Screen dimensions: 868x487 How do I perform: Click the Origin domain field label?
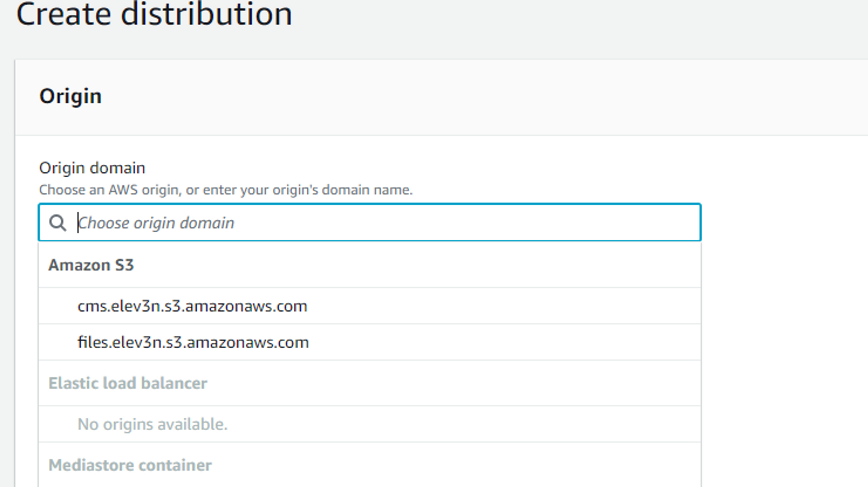pos(92,168)
